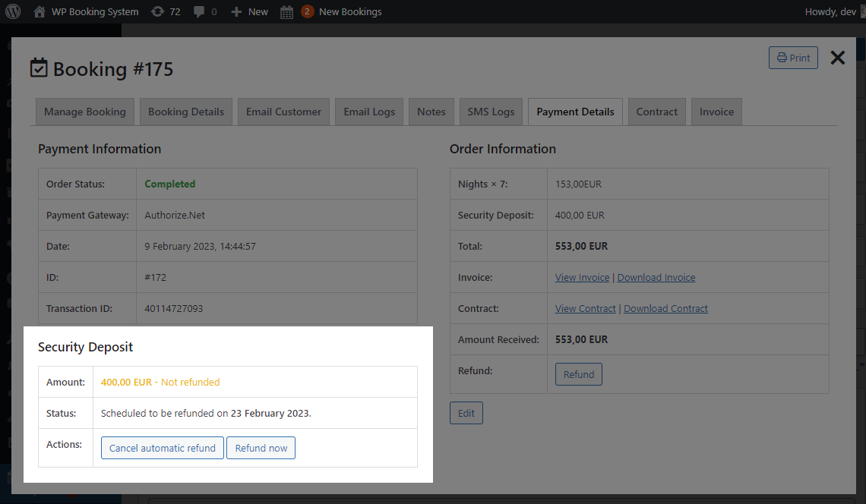Switch to the Manage Booking tab

tap(85, 112)
